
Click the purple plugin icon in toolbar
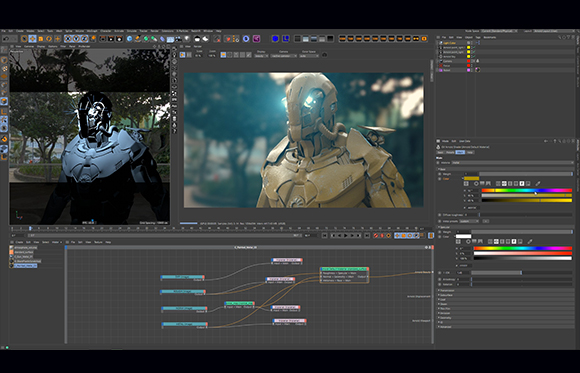tap(256, 38)
